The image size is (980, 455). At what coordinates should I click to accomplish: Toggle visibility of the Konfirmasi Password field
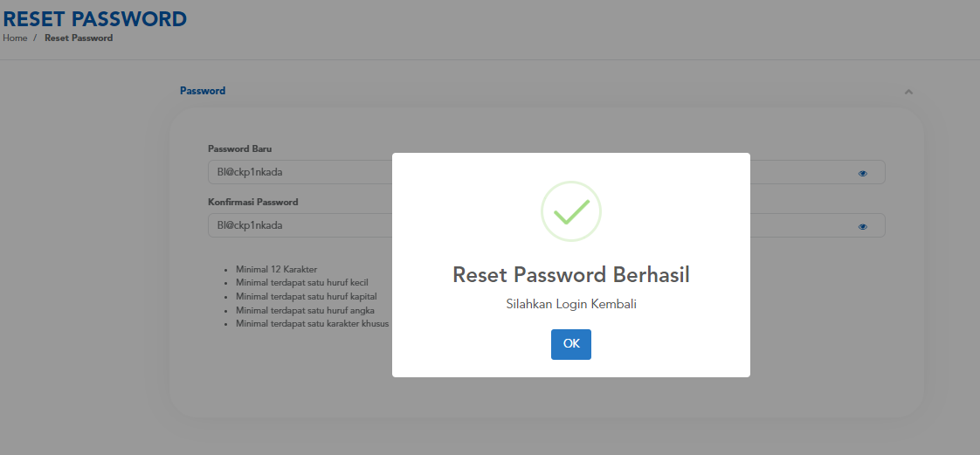click(862, 226)
